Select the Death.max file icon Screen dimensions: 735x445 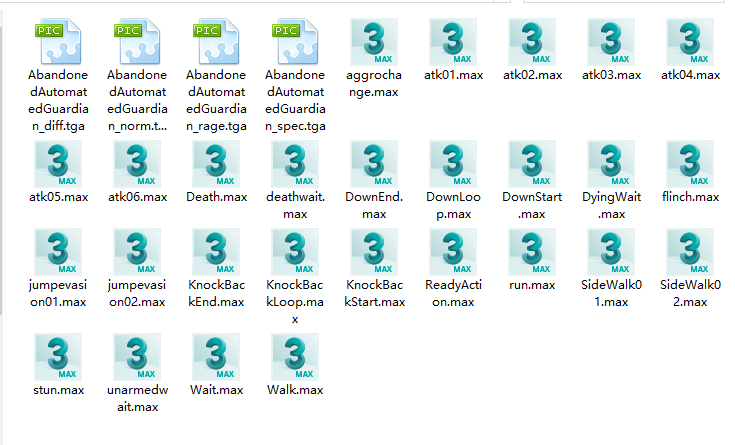[x=216, y=164]
